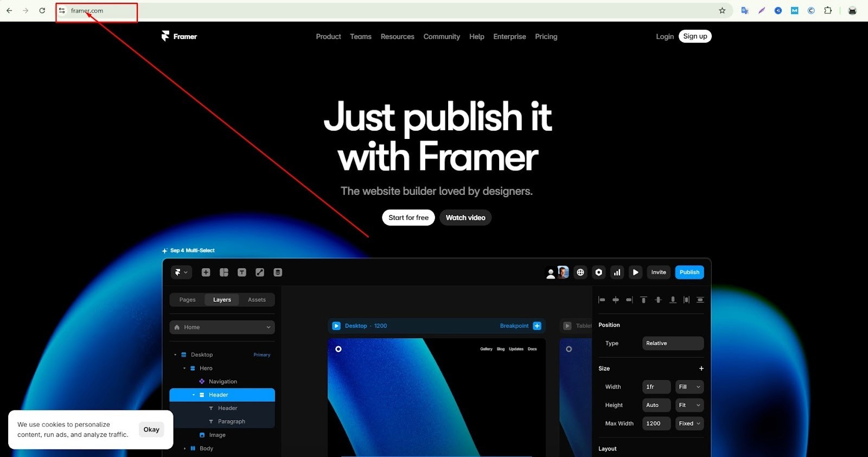Screen dimensions: 868x457
Task: Click the Sign up button
Action: tap(695, 36)
